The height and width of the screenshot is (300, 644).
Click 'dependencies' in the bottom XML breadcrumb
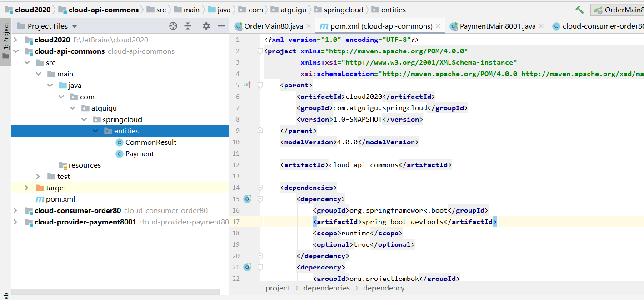click(326, 288)
